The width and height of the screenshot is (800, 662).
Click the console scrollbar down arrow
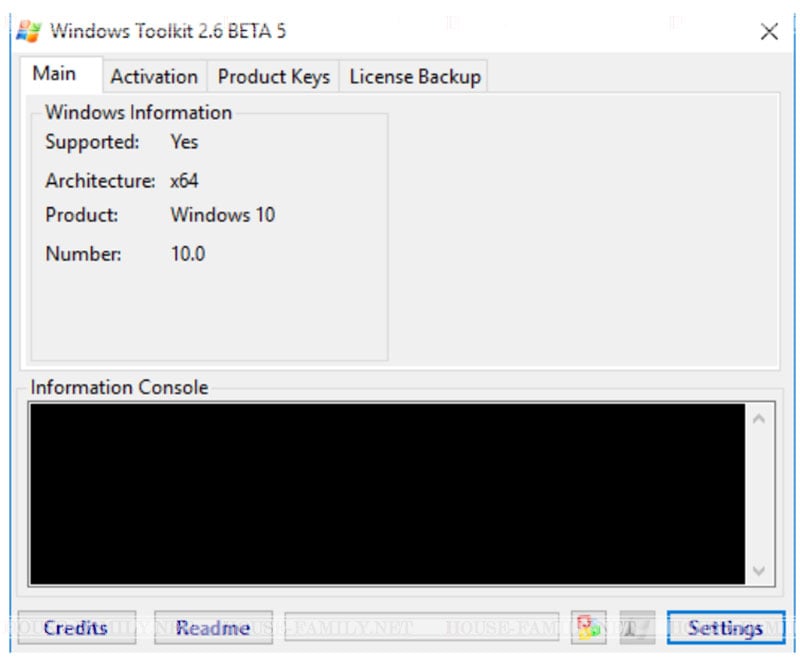[x=759, y=570]
